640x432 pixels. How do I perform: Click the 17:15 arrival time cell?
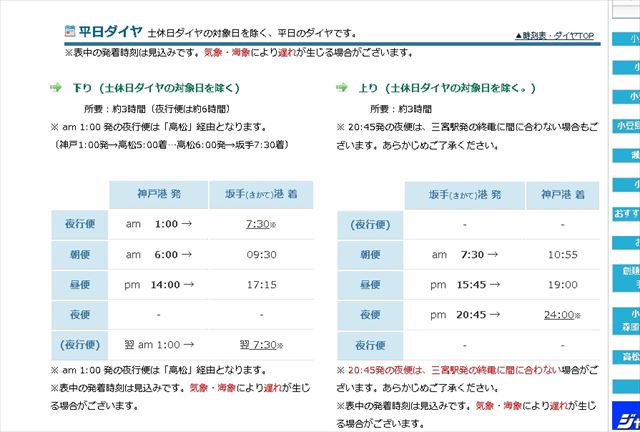coord(261,284)
